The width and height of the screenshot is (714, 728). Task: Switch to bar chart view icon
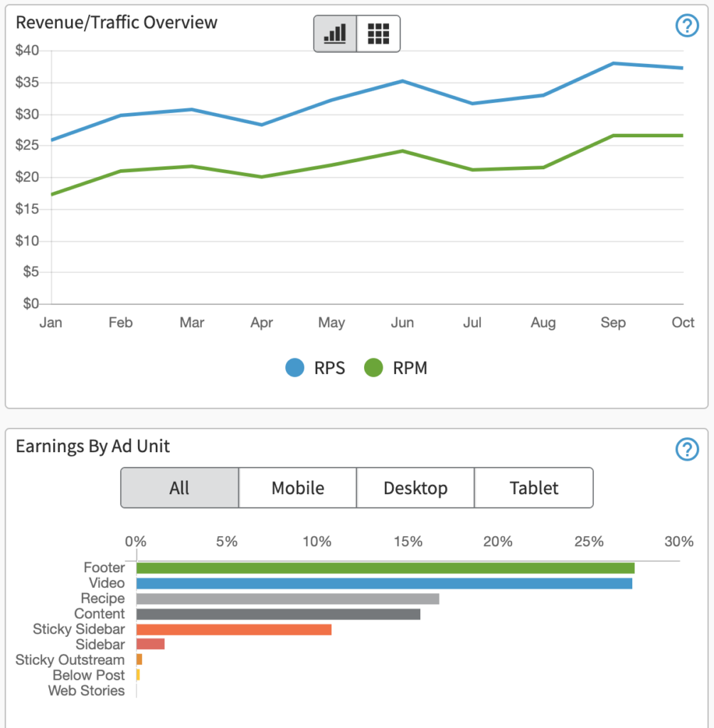335,33
